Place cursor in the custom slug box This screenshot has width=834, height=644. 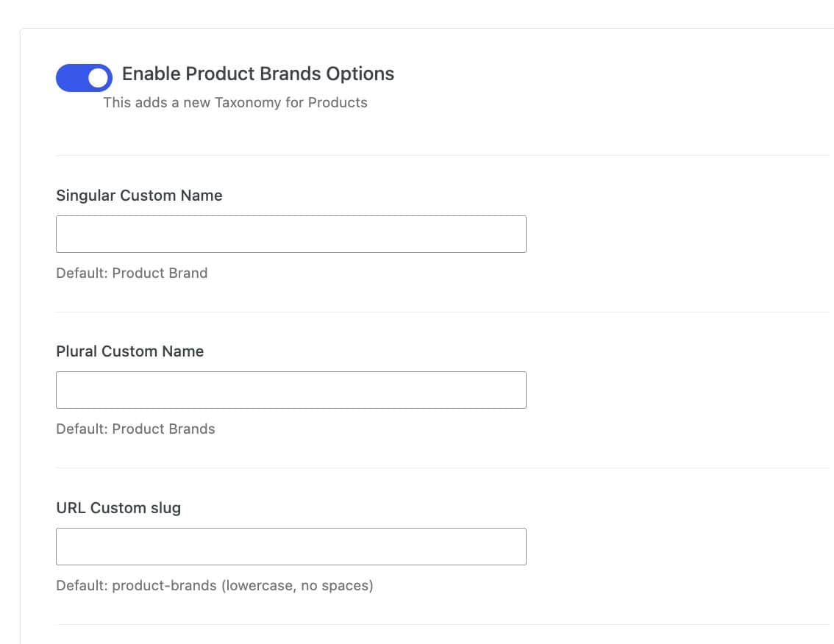click(x=291, y=546)
